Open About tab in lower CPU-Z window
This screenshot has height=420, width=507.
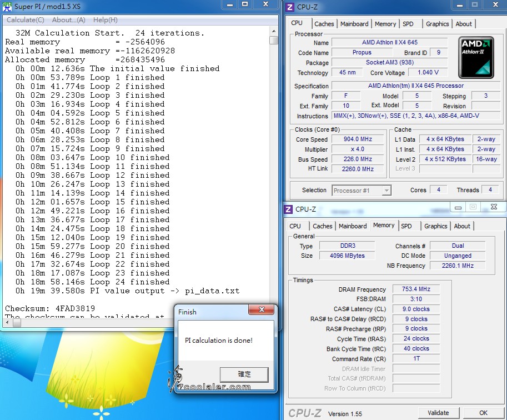pyautogui.click(x=462, y=226)
